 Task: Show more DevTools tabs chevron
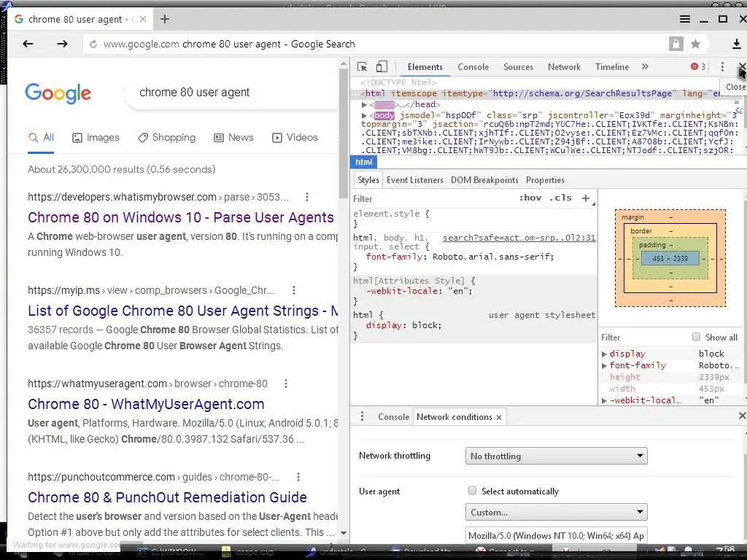[x=645, y=66]
